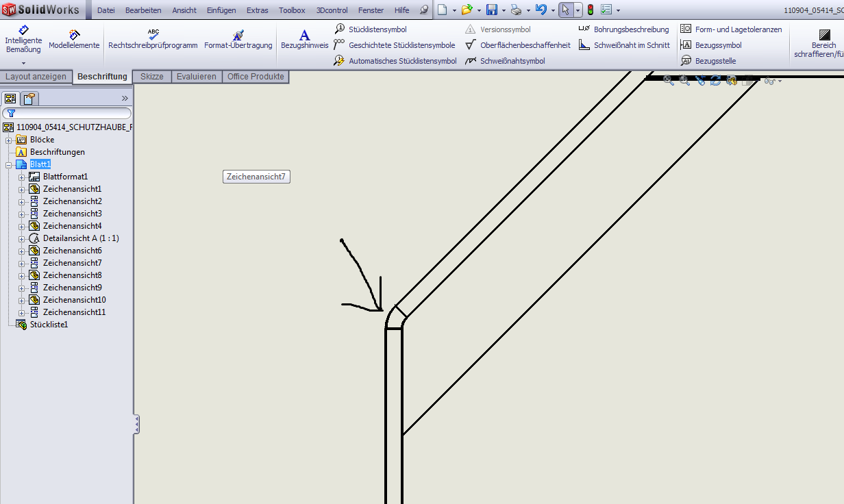
Task: Switch to the Skizze tab
Action: pos(151,76)
